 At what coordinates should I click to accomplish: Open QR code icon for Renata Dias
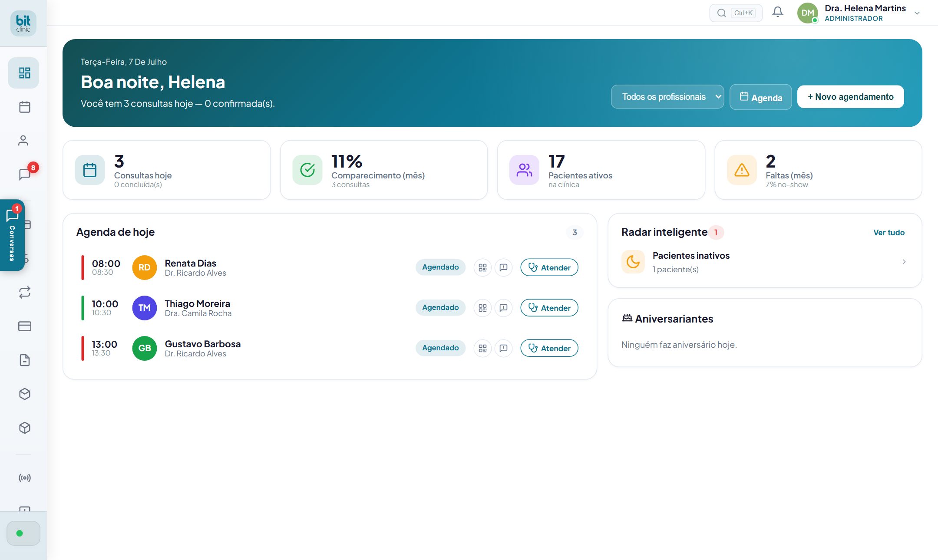[x=482, y=267]
